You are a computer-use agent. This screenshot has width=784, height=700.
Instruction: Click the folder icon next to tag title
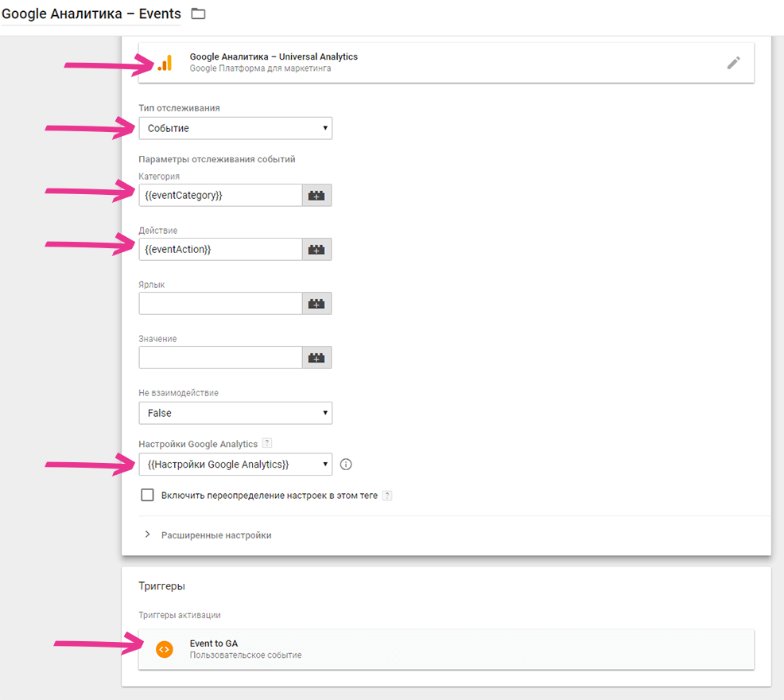[199, 14]
